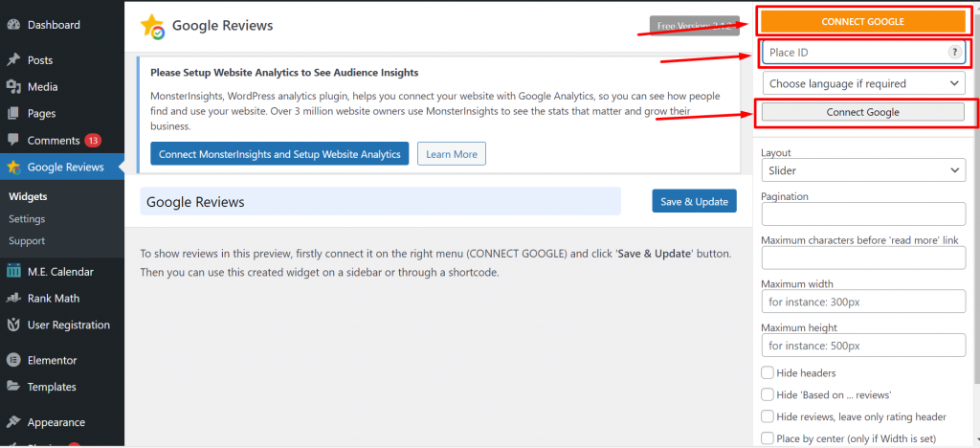The image size is (980, 448).
Task: Enable the Hide headers checkbox
Action: pyautogui.click(x=767, y=373)
